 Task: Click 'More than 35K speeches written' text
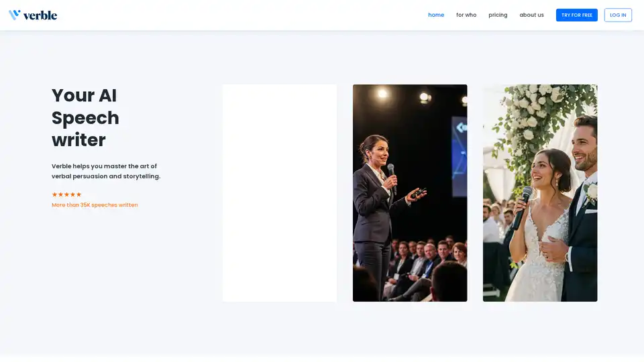(95, 205)
